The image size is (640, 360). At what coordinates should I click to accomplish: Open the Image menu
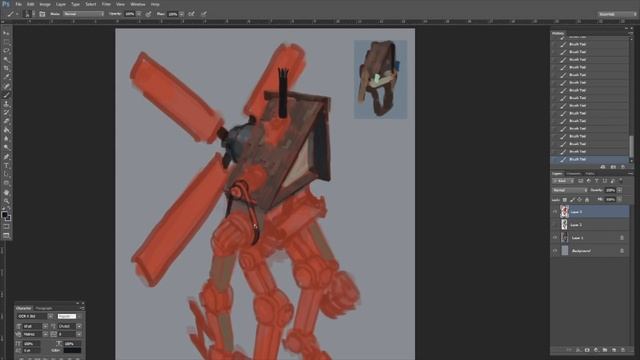click(x=45, y=4)
